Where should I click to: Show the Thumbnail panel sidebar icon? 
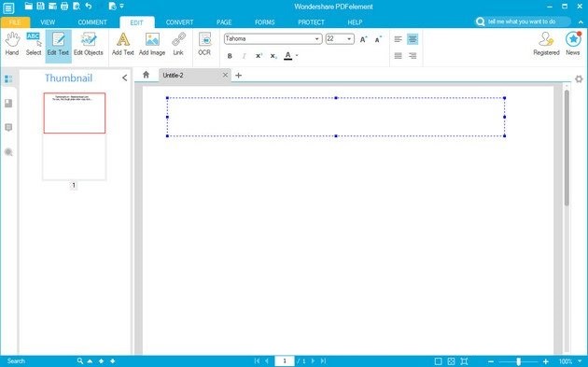click(x=8, y=78)
